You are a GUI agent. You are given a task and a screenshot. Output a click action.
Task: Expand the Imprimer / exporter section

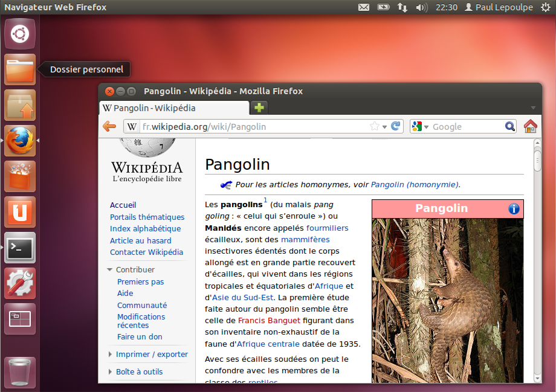pos(110,354)
